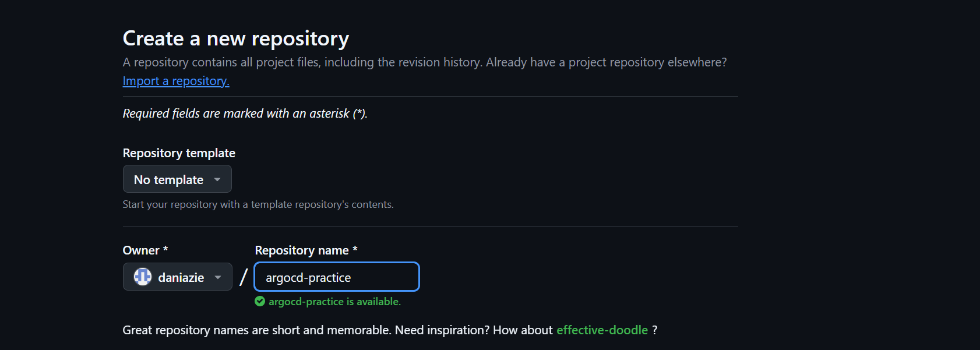Click the template repository contents hint text
980x350 pixels.
[258, 204]
